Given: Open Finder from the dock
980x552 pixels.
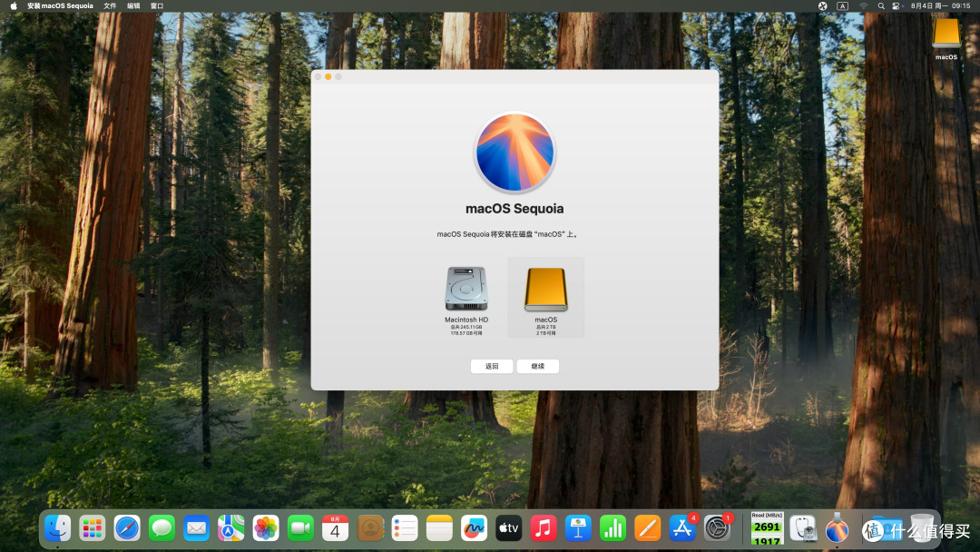Looking at the screenshot, I should pyautogui.click(x=57, y=528).
